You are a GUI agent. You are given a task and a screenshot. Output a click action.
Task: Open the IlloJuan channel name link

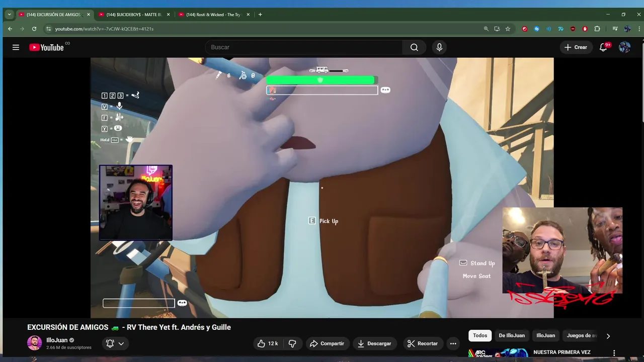57,340
